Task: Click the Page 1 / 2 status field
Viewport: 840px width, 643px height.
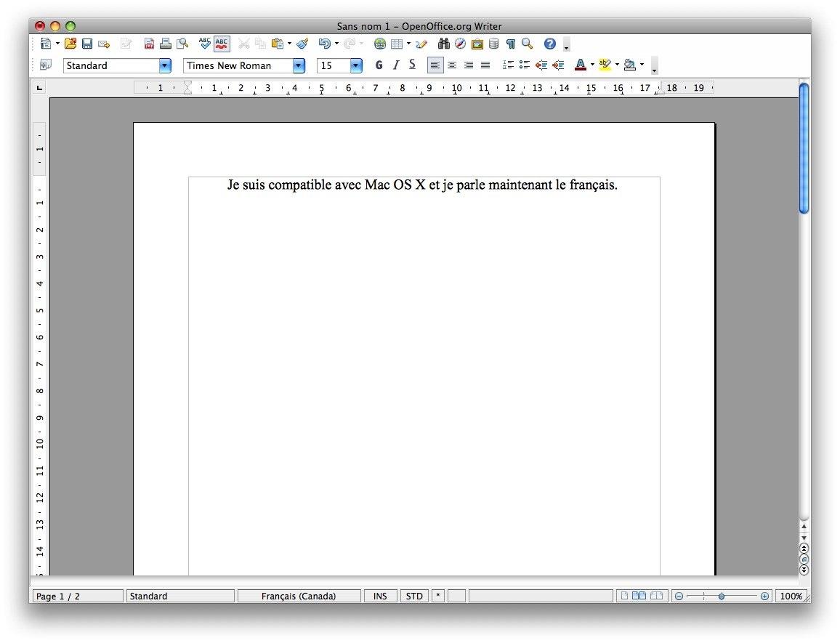Action: [x=78, y=596]
